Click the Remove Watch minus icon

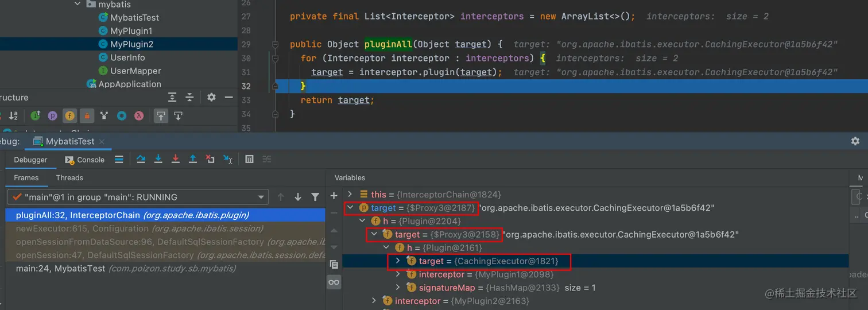point(334,213)
